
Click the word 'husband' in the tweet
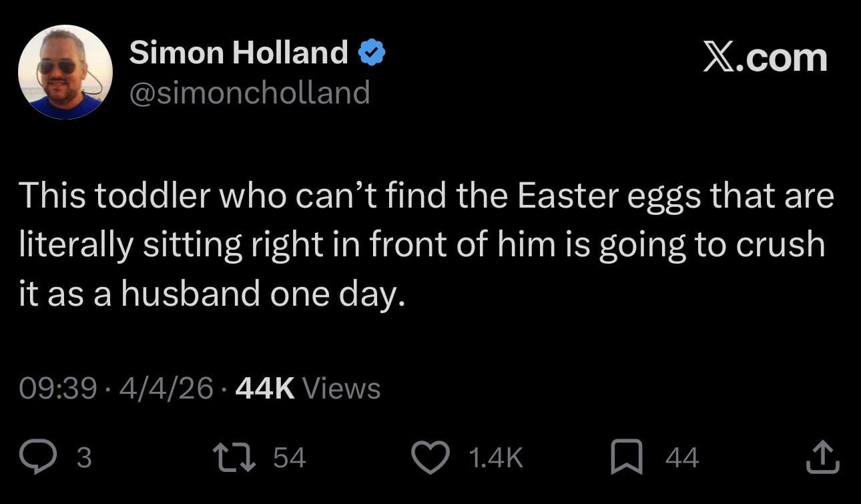pos(190,294)
